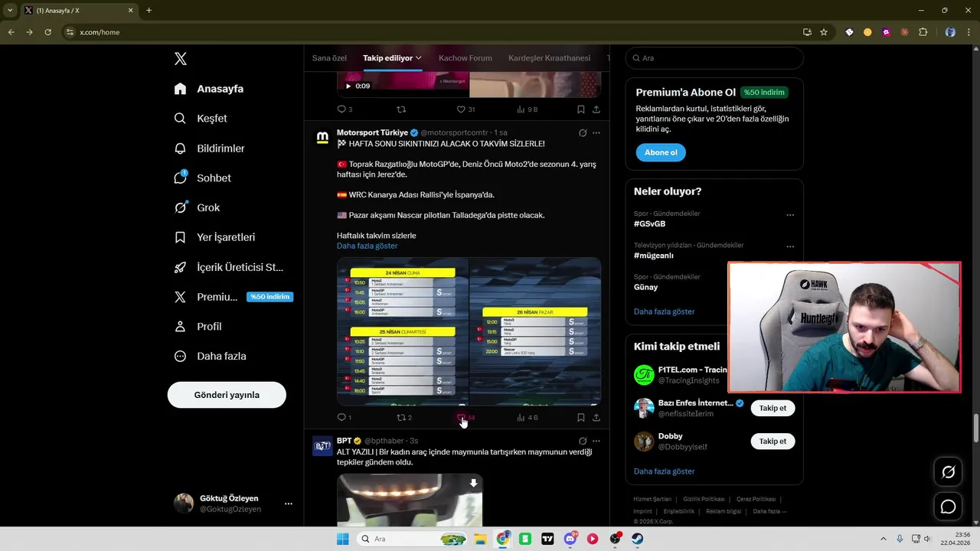Click Gizlilik Politikası footer link
The height and width of the screenshot is (551, 980).
[x=704, y=499]
